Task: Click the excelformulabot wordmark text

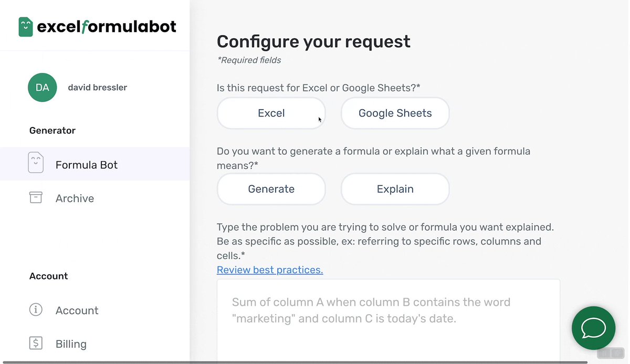Action: 107,27
